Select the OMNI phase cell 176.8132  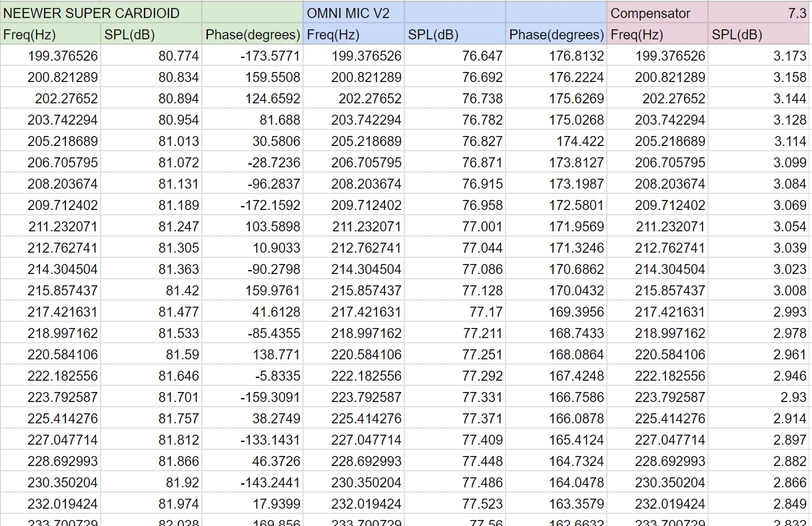click(x=556, y=56)
